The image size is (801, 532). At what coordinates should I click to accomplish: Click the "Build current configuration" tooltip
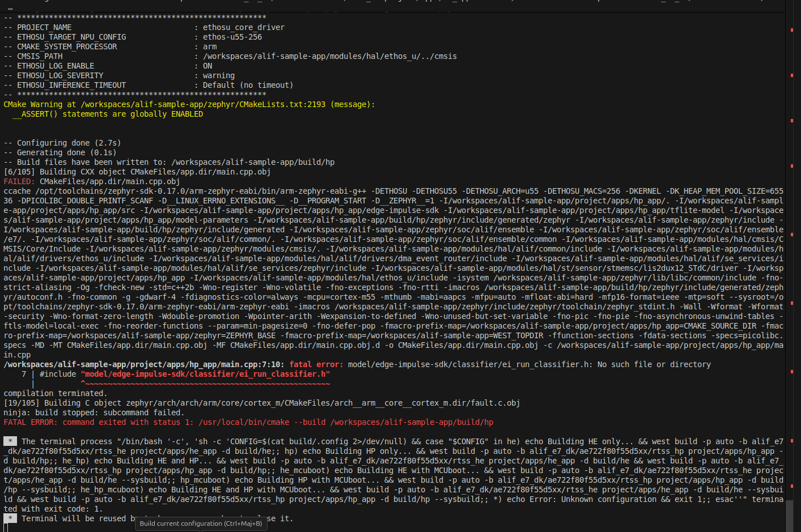(201, 524)
